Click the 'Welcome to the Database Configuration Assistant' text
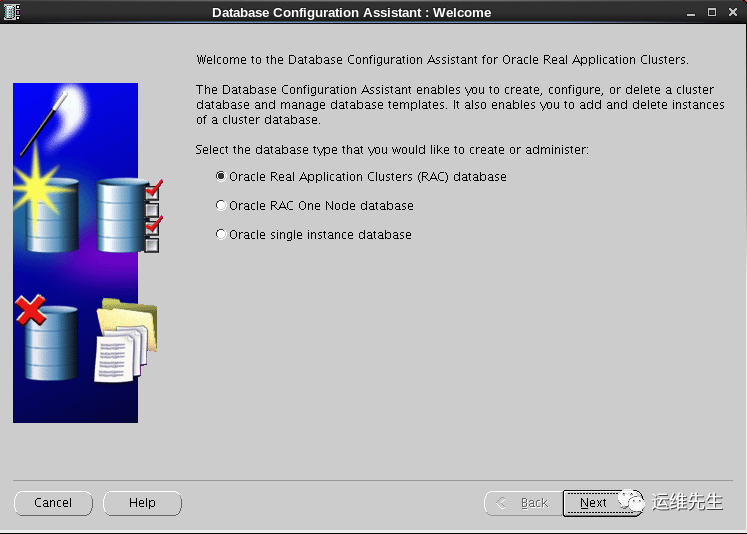Viewport: 747px width, 534px height. point(442,60)
